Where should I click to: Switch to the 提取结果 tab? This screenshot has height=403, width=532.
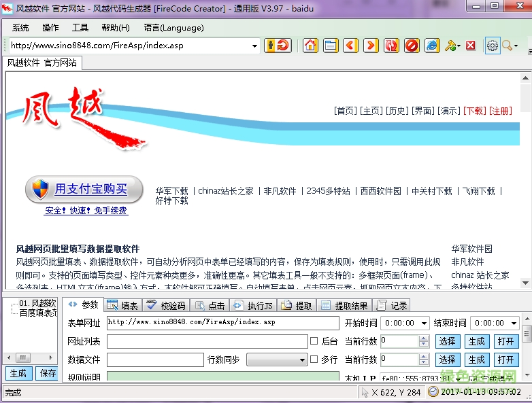point(344,306)
